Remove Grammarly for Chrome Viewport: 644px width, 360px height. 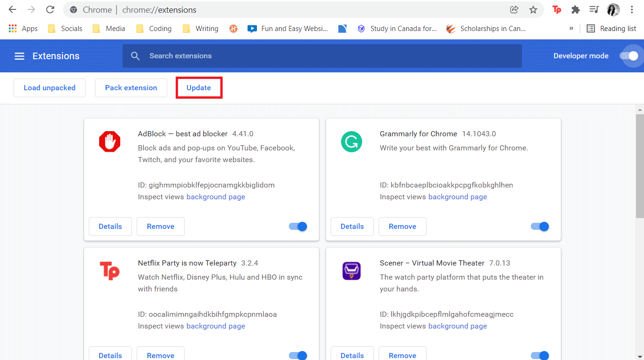(403, 227)
